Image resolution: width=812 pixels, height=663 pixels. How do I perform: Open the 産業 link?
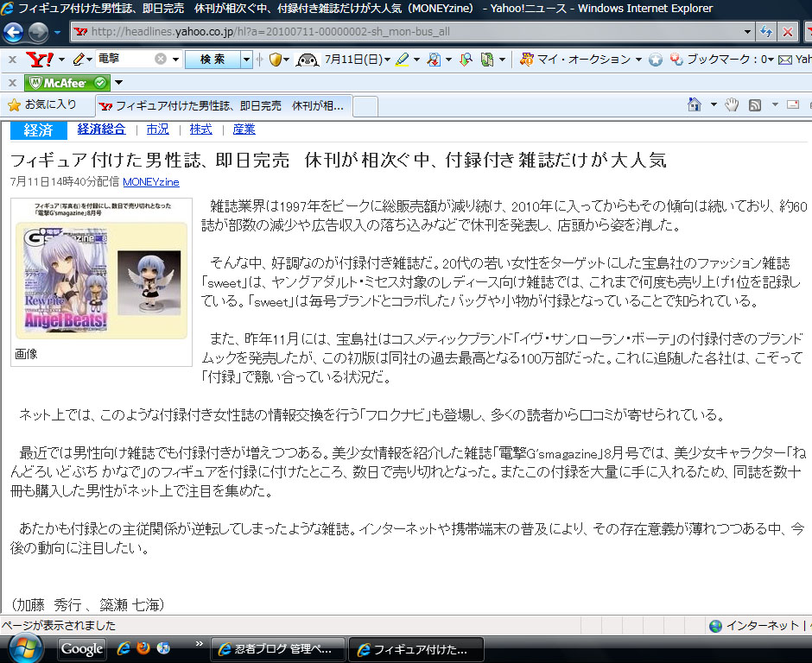(244, 129)
